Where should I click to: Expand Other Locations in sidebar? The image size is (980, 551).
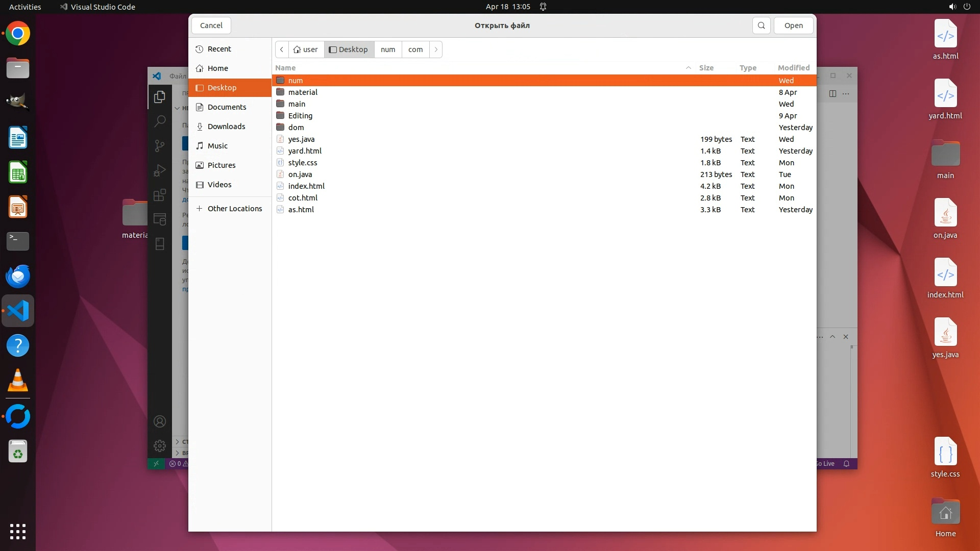pos(234,209)
